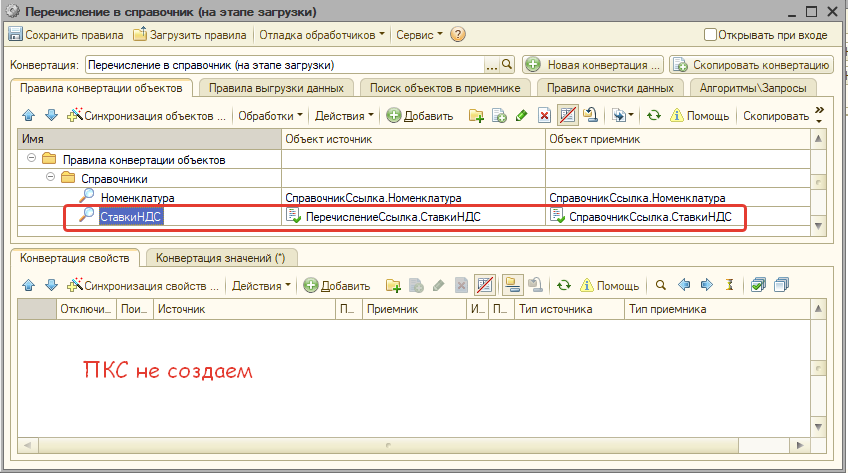Viewport: 848px width, 473px height.
Task: Click move-up arrow in object rules toolbar
Action: point(29,116)
